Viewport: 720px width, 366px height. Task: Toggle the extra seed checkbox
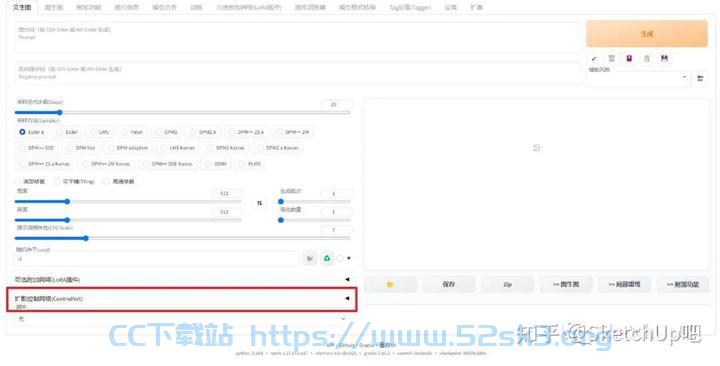point(340,259)
